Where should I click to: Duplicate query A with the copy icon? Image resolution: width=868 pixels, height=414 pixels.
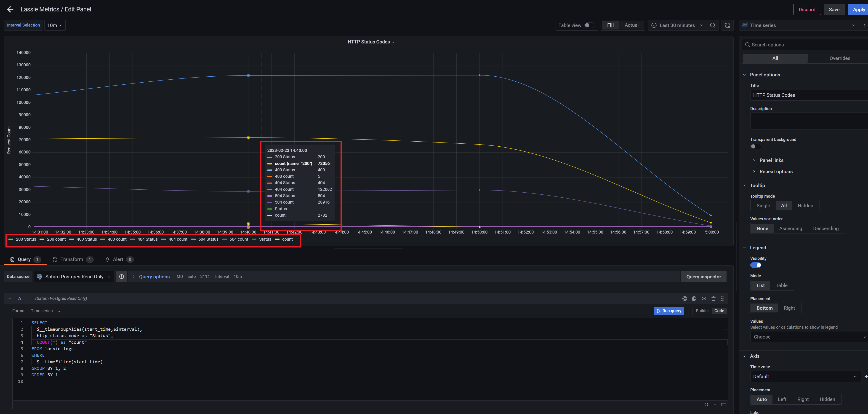click(x=694, y=298)
